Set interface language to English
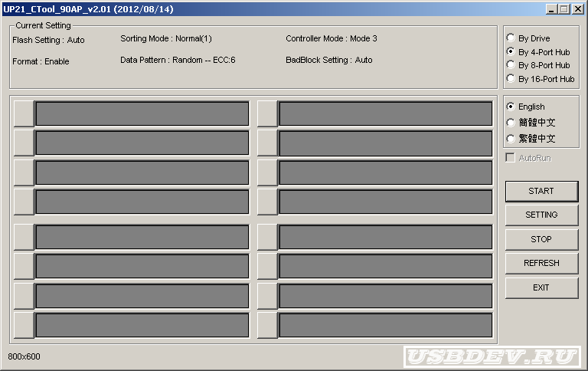 click(x=526, y=107)
